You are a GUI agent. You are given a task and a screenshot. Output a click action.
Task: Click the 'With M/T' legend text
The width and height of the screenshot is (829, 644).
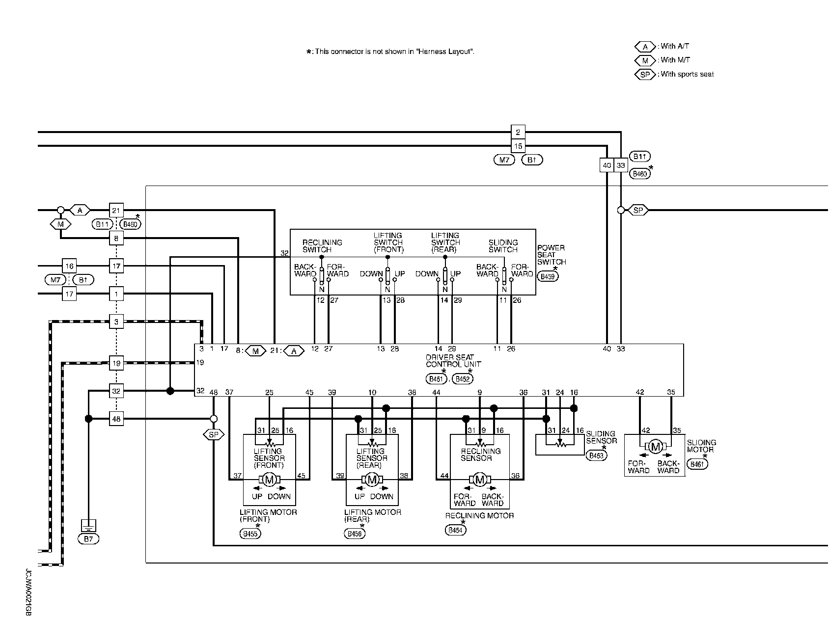click(x=675, y=60)
